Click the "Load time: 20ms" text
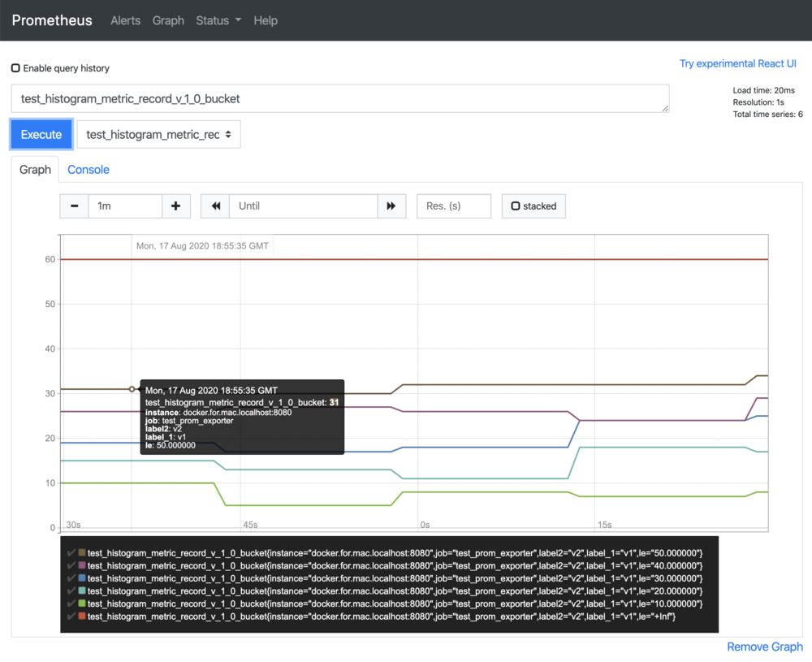Image resolution: width=812 pixels, height=662 pixels. (764, 90)
